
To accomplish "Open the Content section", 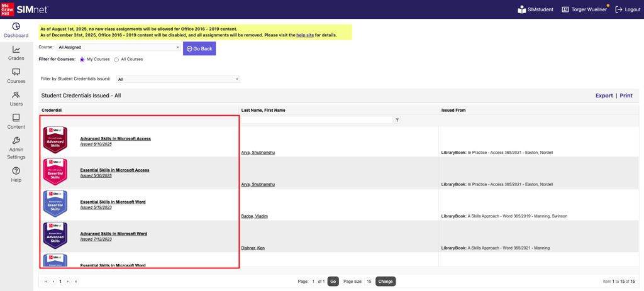I will (16, 123).
